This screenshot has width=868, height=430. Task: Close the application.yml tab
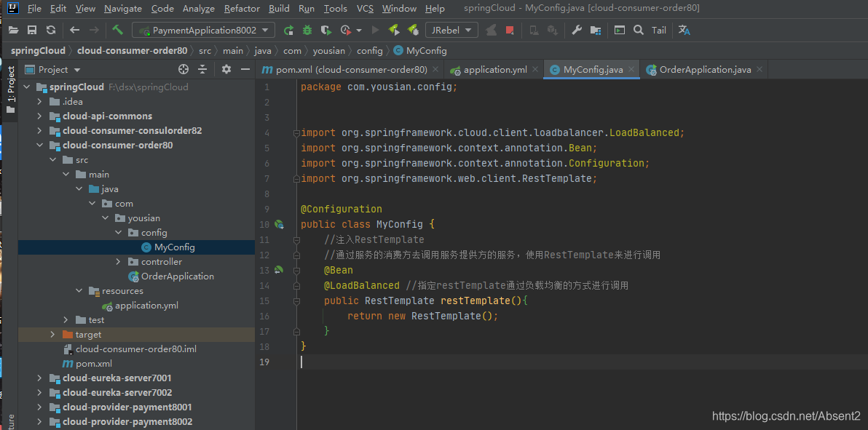(534, 70)
